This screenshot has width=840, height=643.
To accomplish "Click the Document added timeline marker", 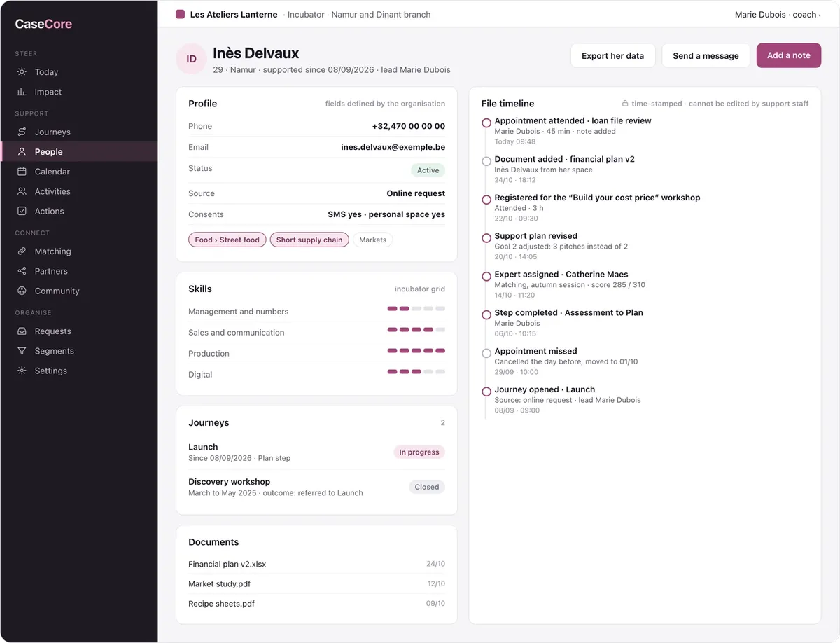I will (x=486, y=161).
